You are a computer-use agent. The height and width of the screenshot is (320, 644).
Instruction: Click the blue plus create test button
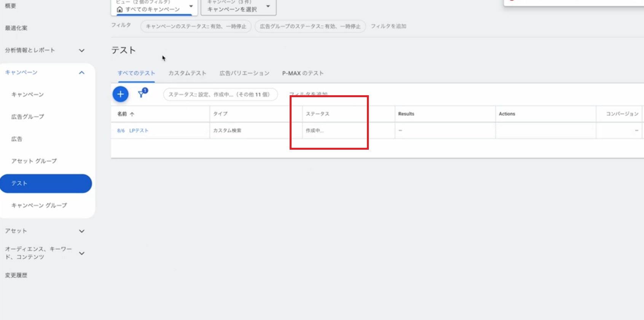click(x=120, y=94)
